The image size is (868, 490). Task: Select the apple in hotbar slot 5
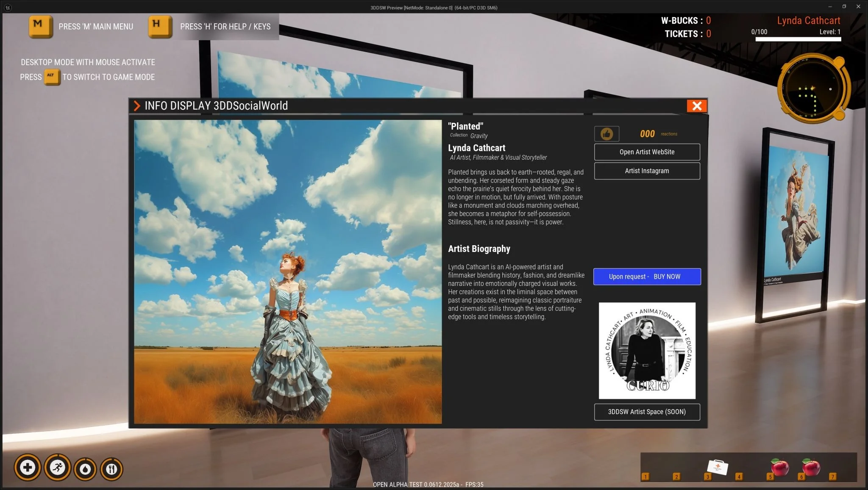[x=779, y=467]
